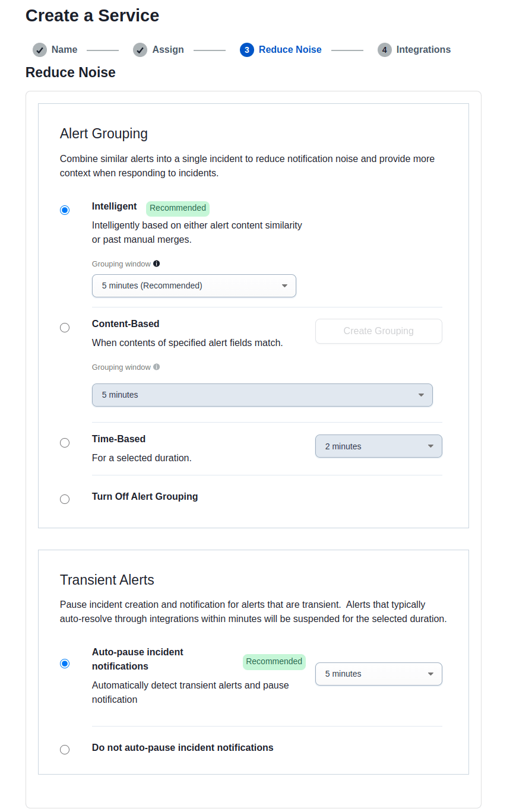Select the Time-Based grouping radio button

pyautogui.click(x=65, y=442)
